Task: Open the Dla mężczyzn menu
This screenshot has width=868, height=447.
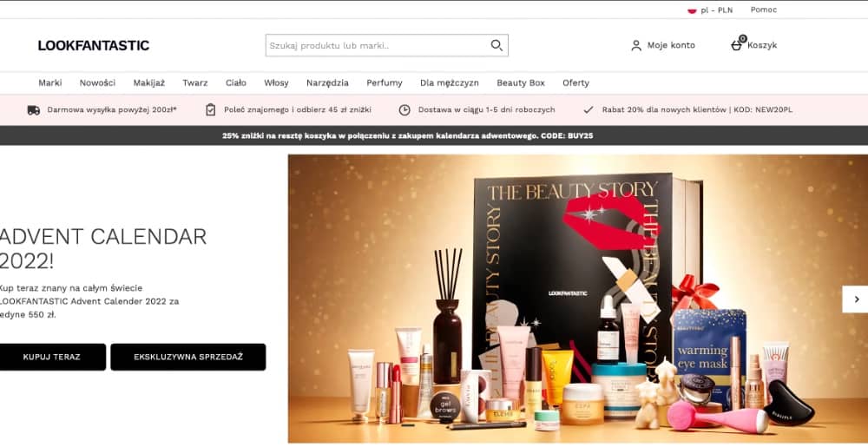Action: click(x=450, y=83)
